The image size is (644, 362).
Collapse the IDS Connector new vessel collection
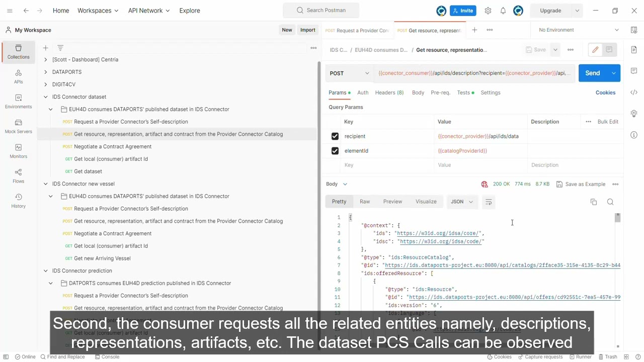(x=45, y=184)
